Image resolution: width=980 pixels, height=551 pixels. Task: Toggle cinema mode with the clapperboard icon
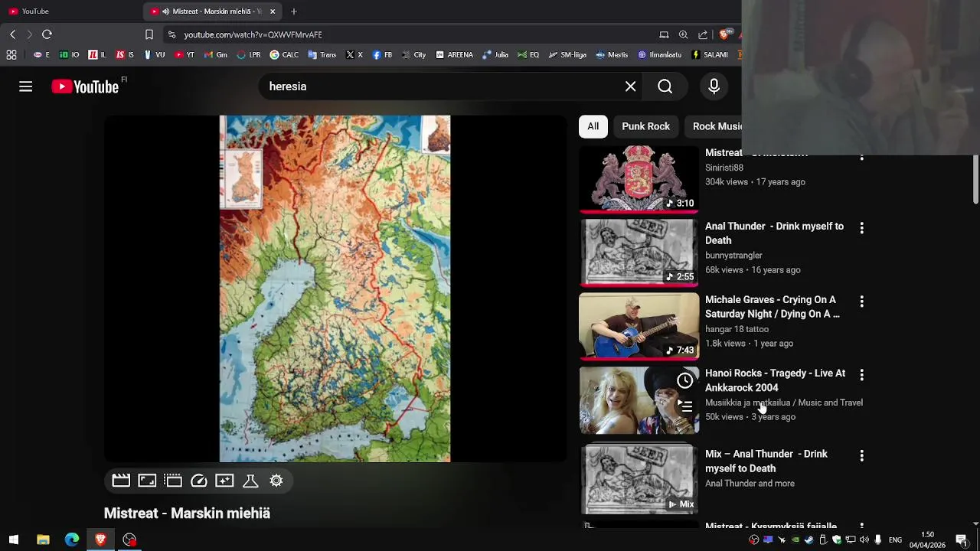pyautogui.click(x=121, y=481)
